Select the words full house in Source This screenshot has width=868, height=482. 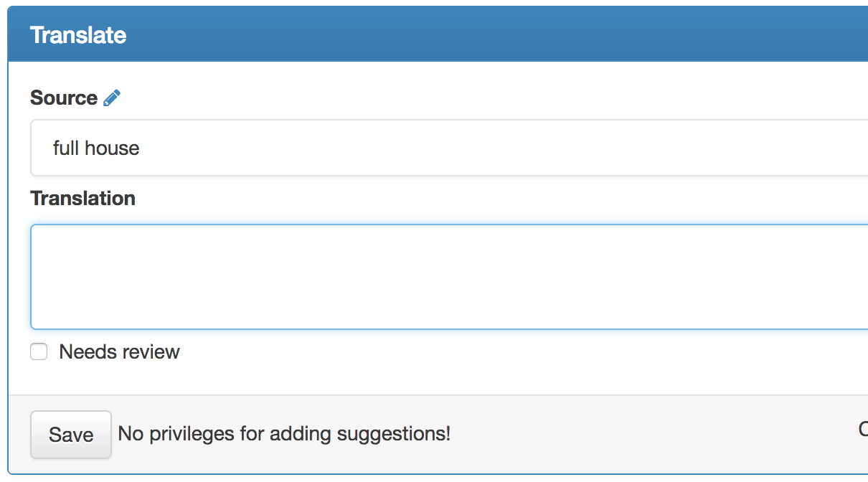pos(96,148)
